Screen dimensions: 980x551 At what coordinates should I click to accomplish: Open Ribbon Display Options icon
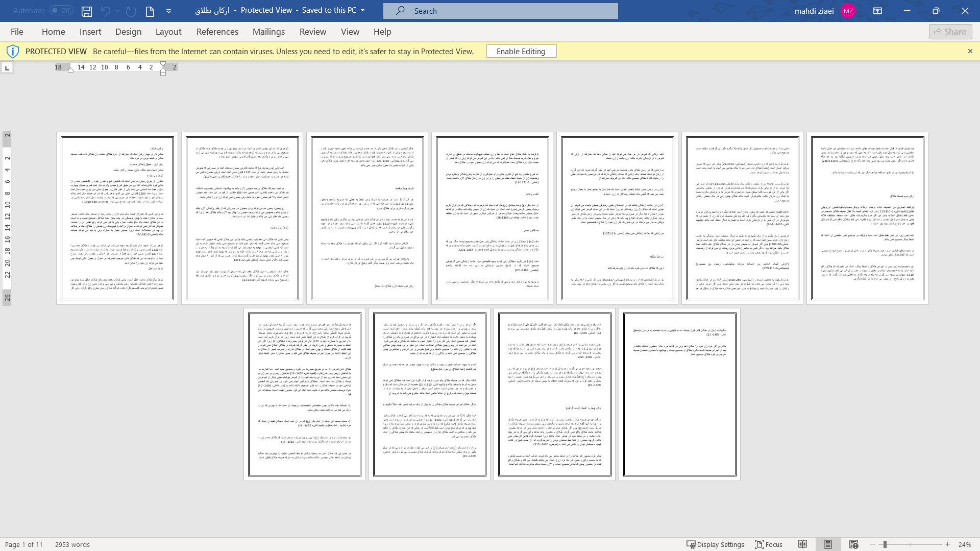(878, 11)
